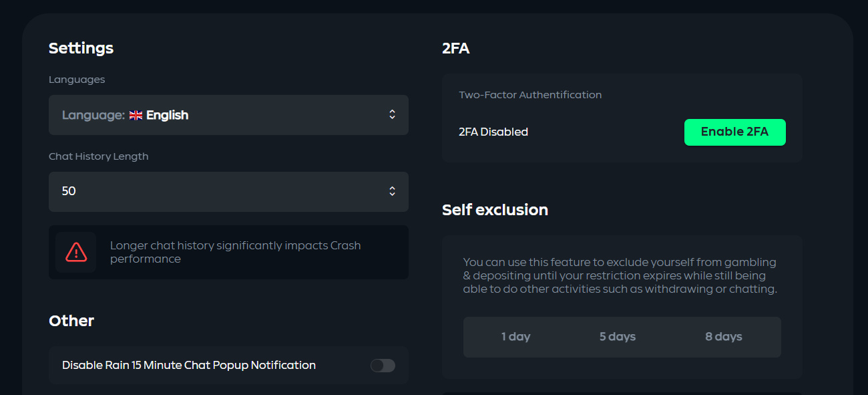The image size is (868, 395).
Task: Click the Disable Rain notification label text
Action: (189, 366)
